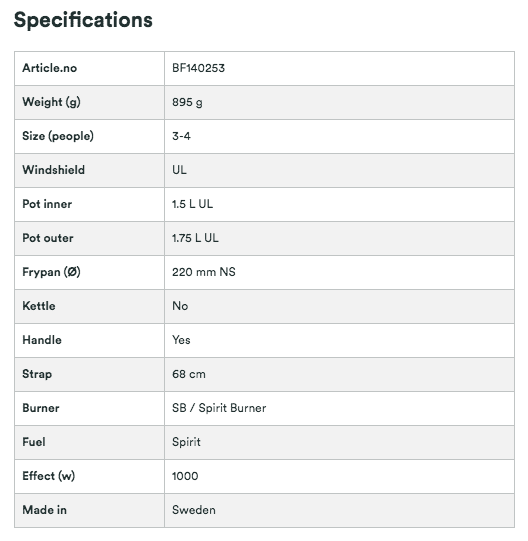Click the Made in Sweden value
This screenshot has height=541, width=528.
pyautogui.click(x=194, y=510)
